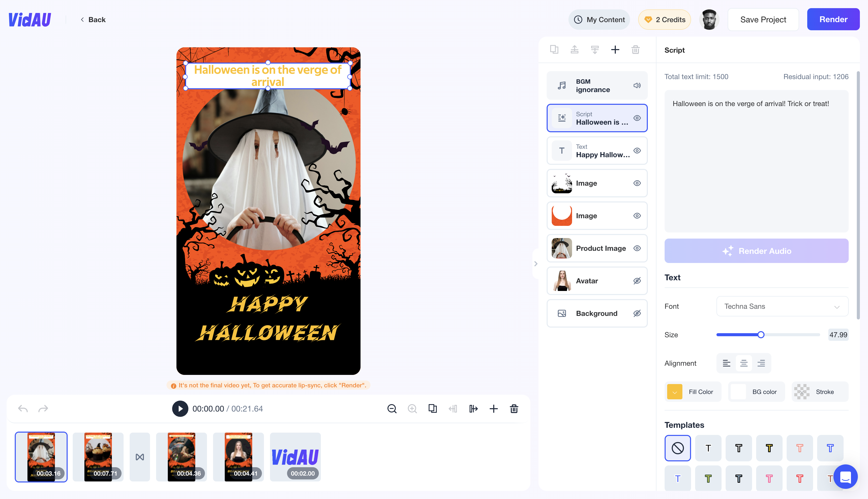
Task: Click the play button to preview video
Action: [x=180, y=408]
